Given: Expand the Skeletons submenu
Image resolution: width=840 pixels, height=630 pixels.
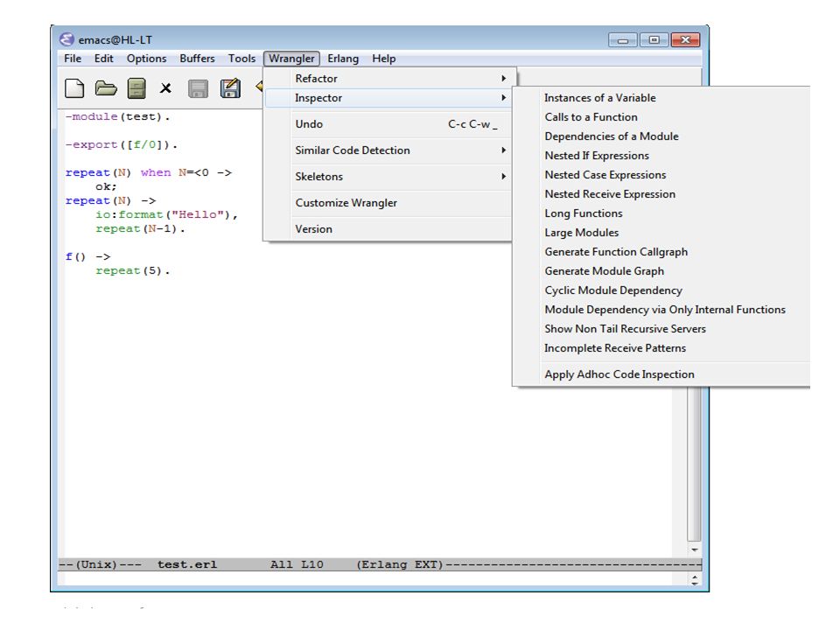Looking at the screenshot, I should (388, 176).
